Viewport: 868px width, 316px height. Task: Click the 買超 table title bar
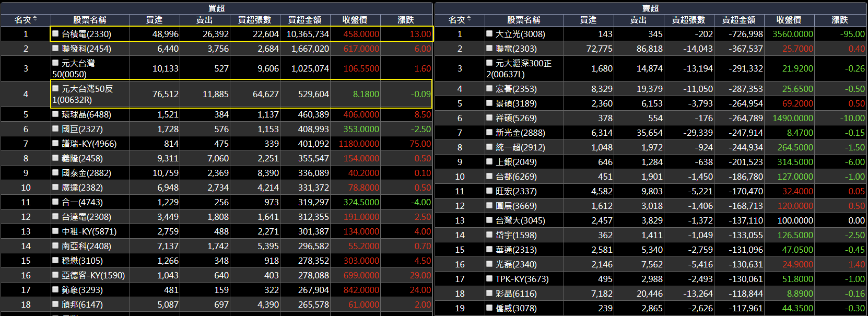click(x=216, y=8)
